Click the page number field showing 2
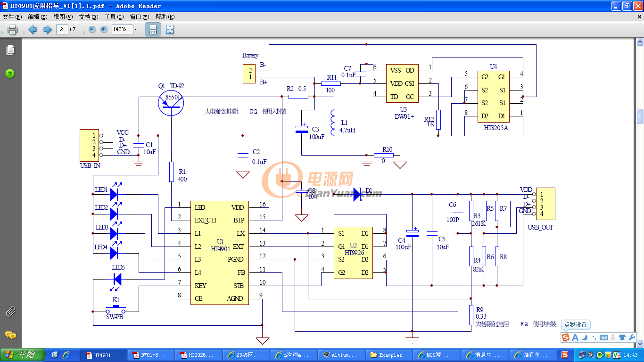This screenshot has width=644, height=362. (62, 29)
